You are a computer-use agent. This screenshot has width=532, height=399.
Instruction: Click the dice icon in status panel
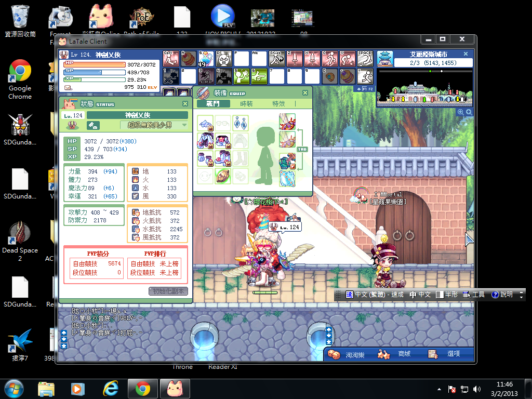(x=93, y=126)
